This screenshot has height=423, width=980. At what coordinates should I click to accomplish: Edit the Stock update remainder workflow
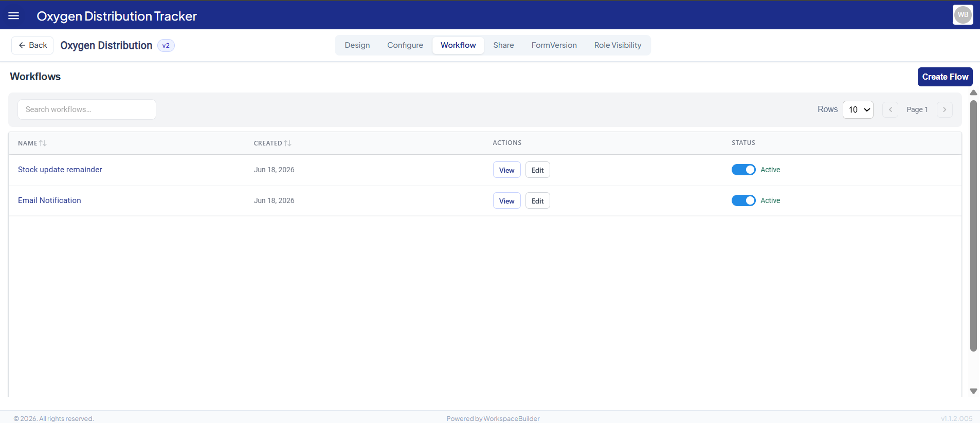(537, 170)
